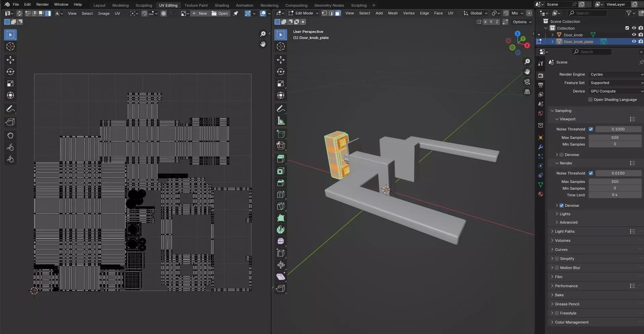Open the Material properties tab
This screenshot has height=334, width=644.
pyautogui.click(x=541, y=194)
